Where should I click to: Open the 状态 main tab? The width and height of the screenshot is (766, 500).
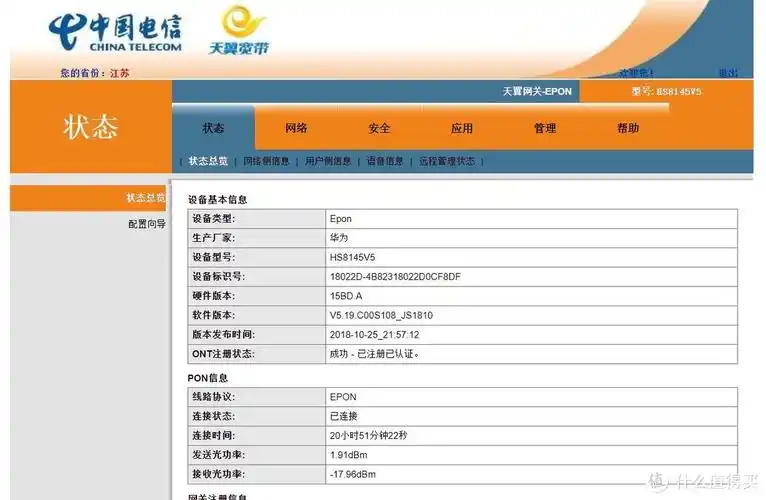[x=213, y=128]
